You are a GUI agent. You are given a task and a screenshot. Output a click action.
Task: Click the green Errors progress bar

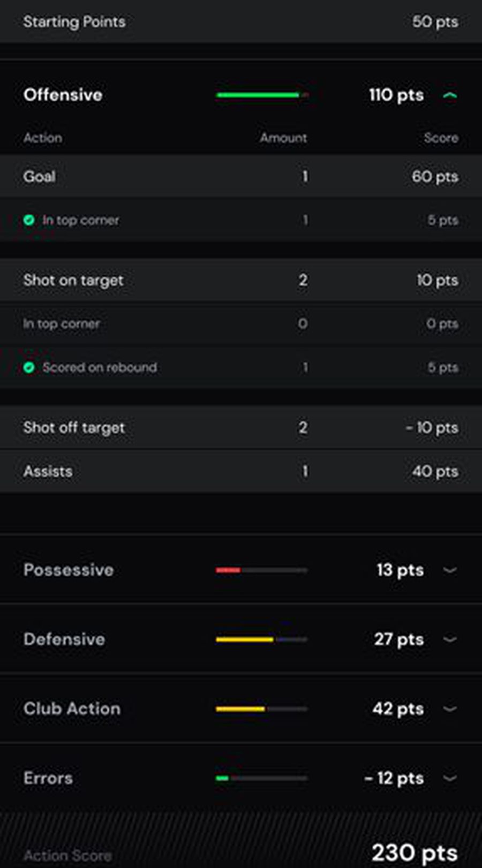point(222,778)
